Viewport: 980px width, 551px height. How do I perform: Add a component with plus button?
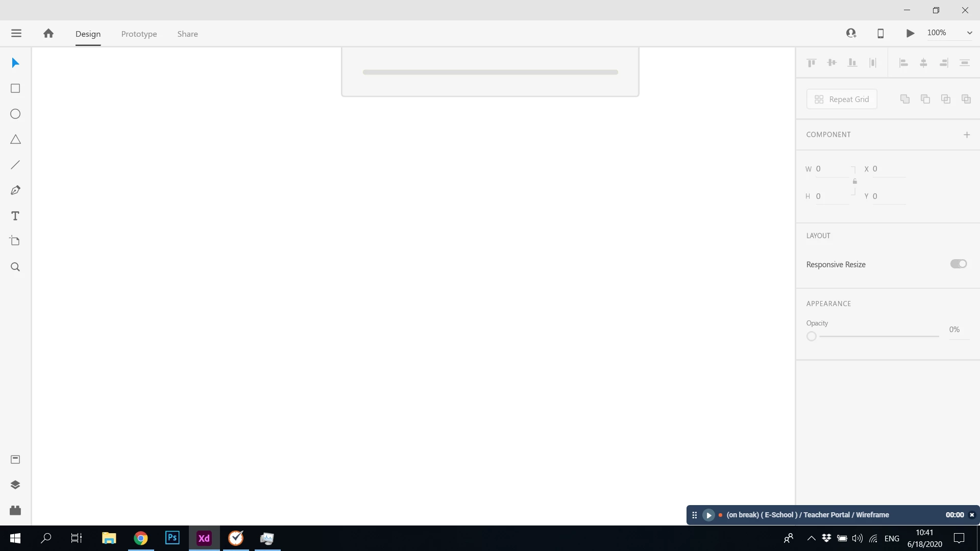[x=967, y=135]
